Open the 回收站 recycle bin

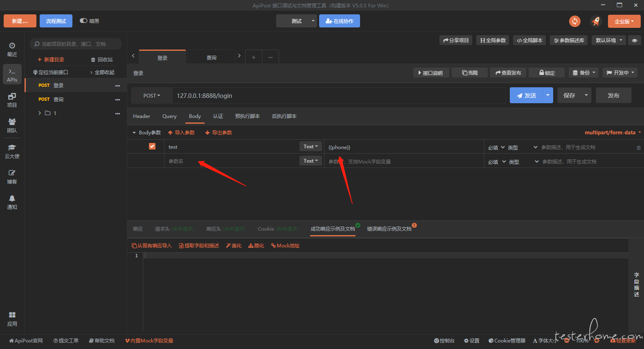(x=102, y=59)
